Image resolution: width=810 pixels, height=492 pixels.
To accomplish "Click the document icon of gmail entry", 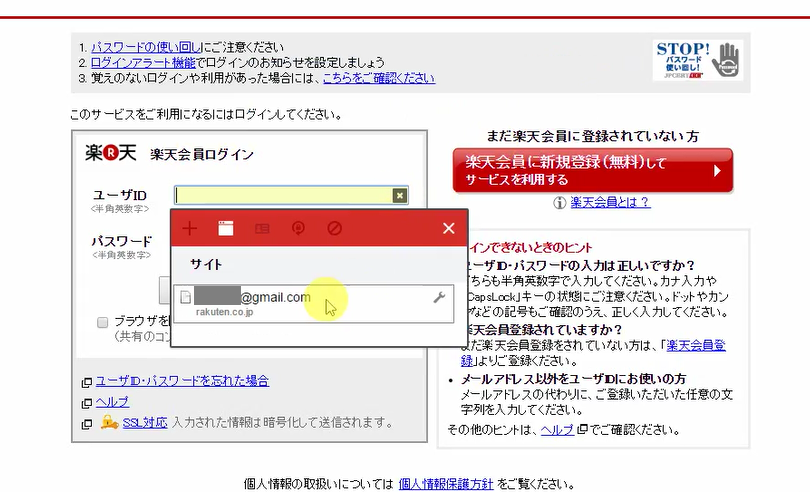I will tap(185, 297).
